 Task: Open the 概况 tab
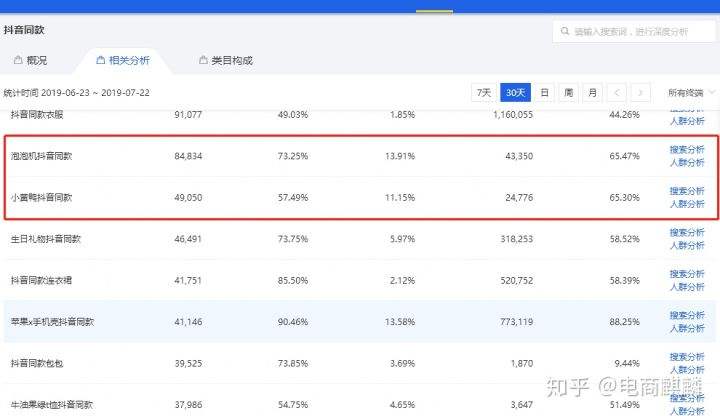click(36, 61)
